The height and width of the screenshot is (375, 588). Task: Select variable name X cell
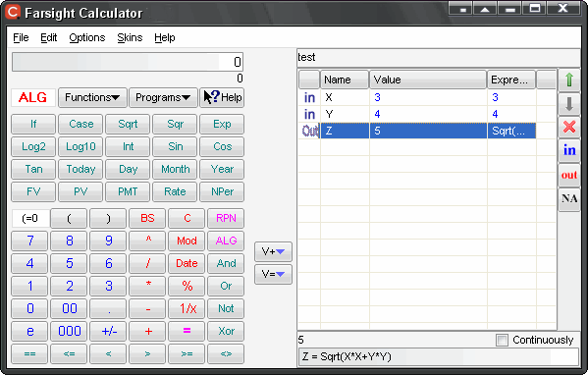point(345,97)
